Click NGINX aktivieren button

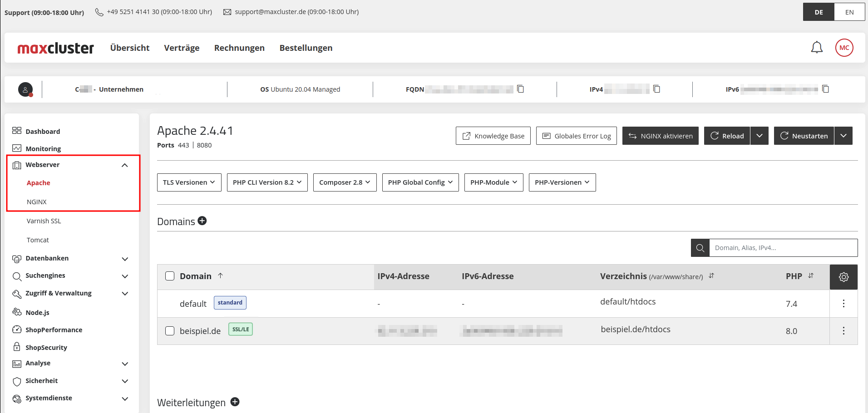661,136
